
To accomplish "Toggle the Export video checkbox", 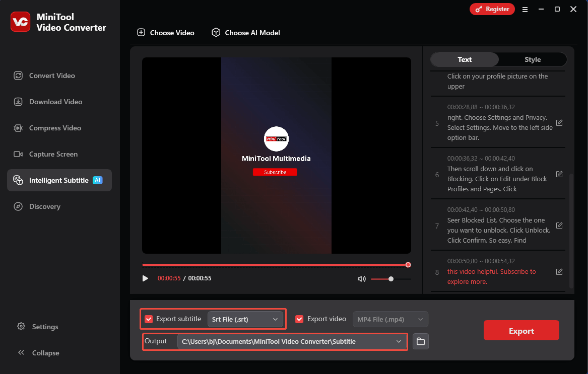I will point(299,319).
